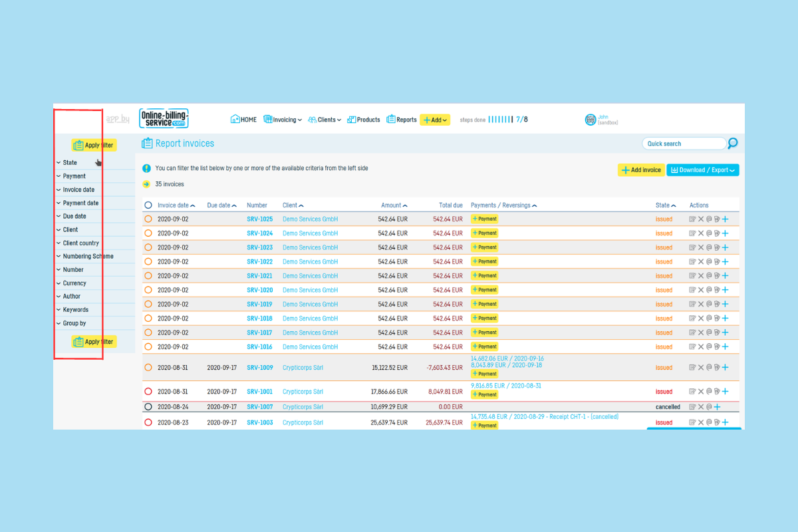The width and height of the screenshot is (798, 532).
Task: Open Products in top navigation
Action: coord(364,120)
